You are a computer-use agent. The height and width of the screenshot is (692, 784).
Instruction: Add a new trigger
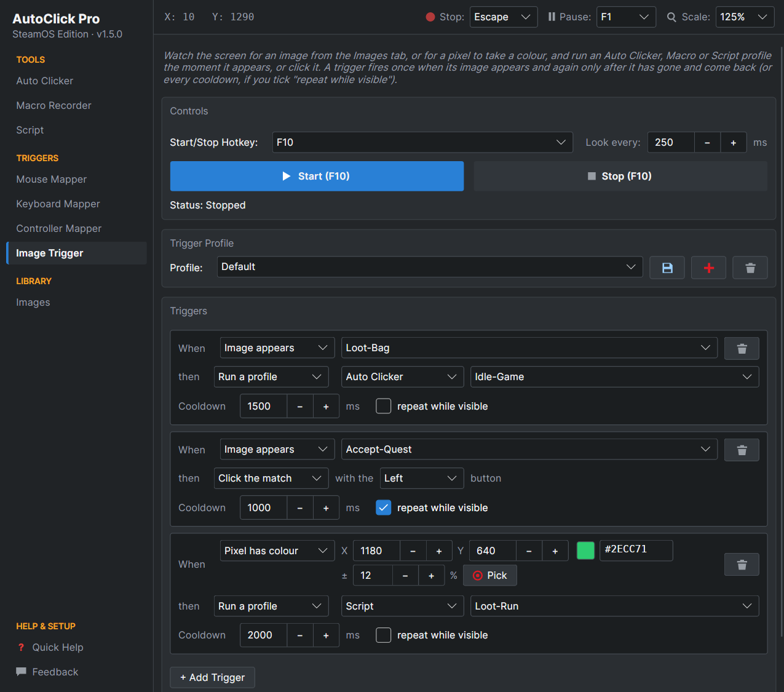(x=213, y=678)
